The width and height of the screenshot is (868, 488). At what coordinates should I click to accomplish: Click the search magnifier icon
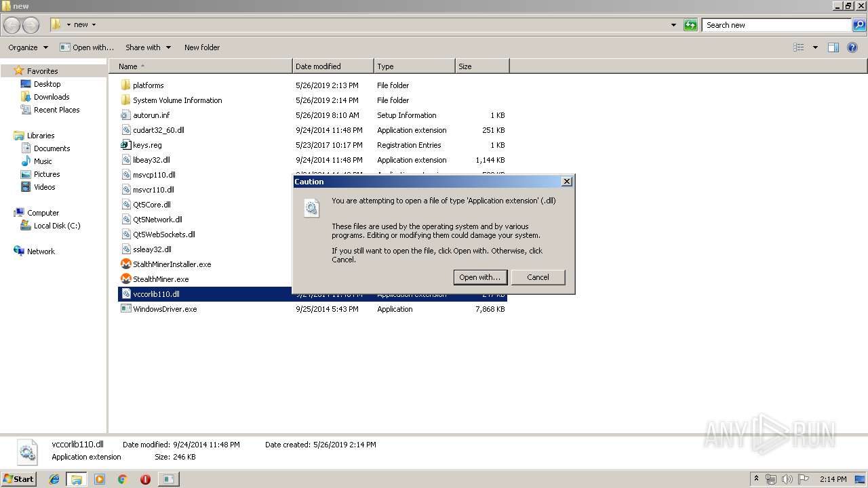click(x=859, y=25)
